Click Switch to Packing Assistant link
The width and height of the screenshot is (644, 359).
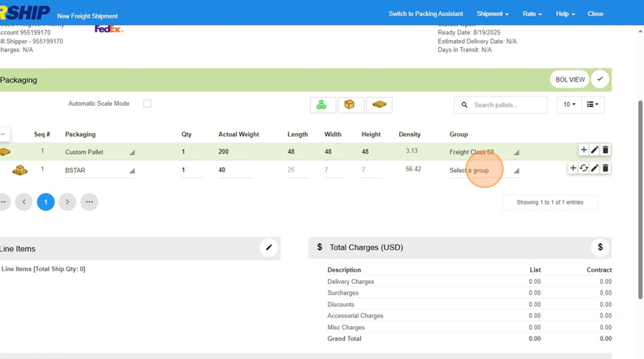point(426,14)
